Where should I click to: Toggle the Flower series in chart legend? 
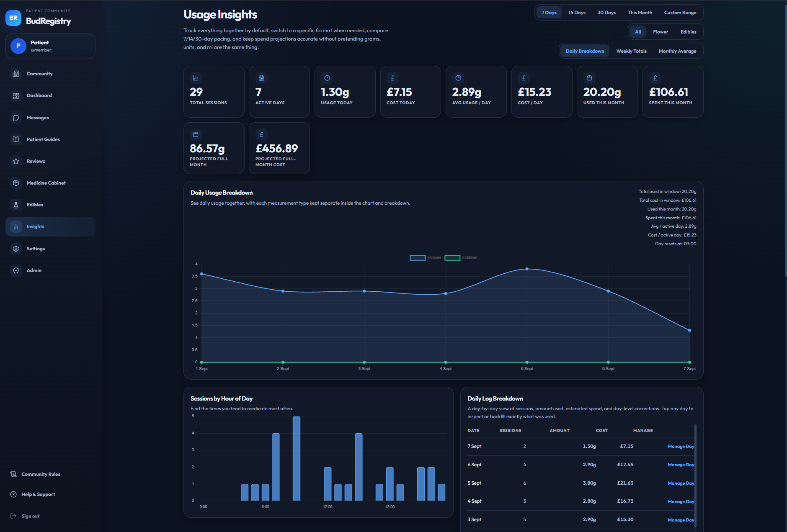[x=425, y=258]
